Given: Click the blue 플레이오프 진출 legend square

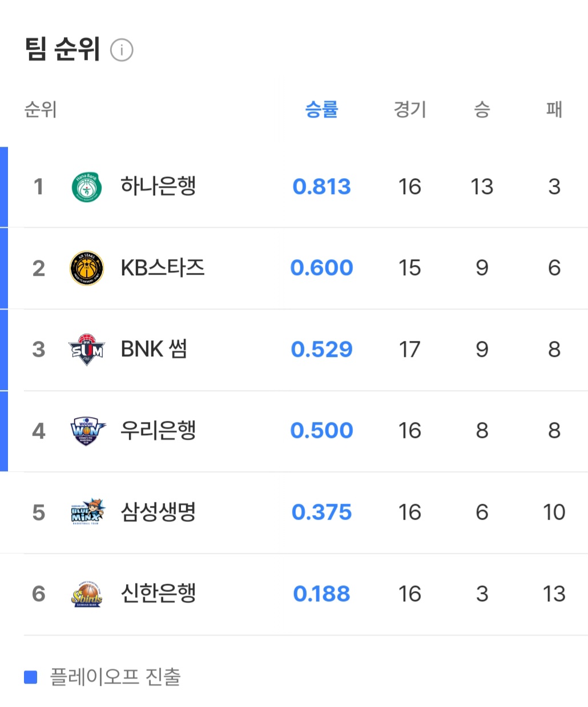Looking at the screenshot, I should click(30, 677).
